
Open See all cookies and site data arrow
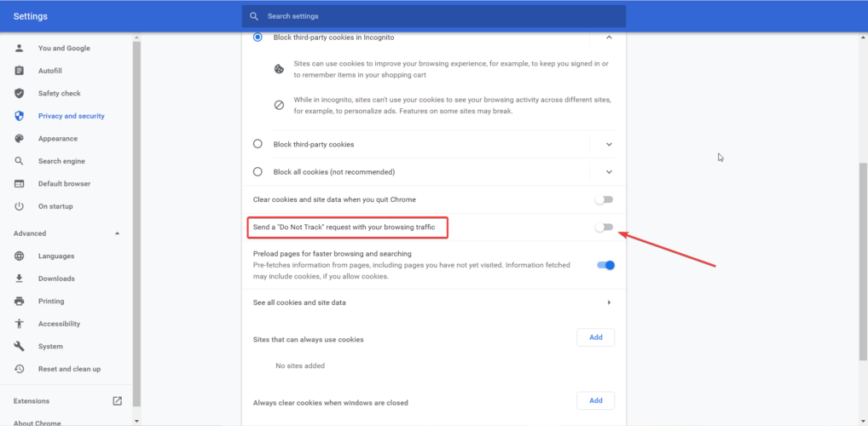609,302
